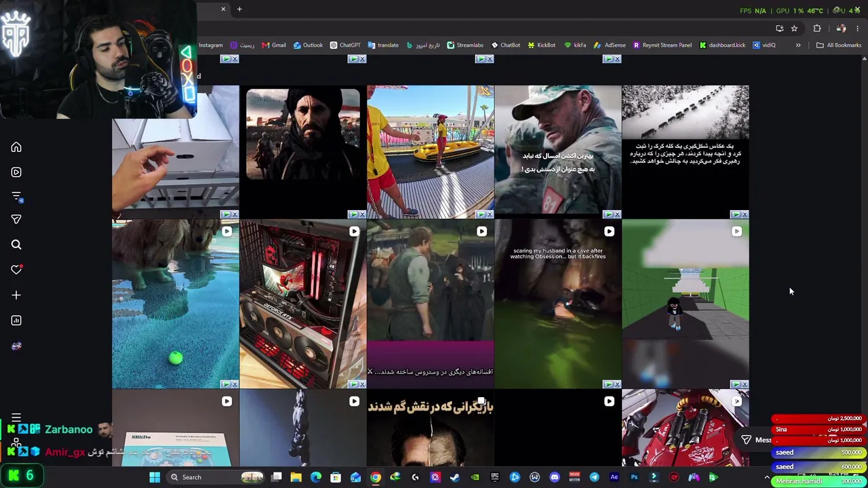Screen dimensions: 868x488
Task: Click the Instagram bookmark
Action: (210, 45)
